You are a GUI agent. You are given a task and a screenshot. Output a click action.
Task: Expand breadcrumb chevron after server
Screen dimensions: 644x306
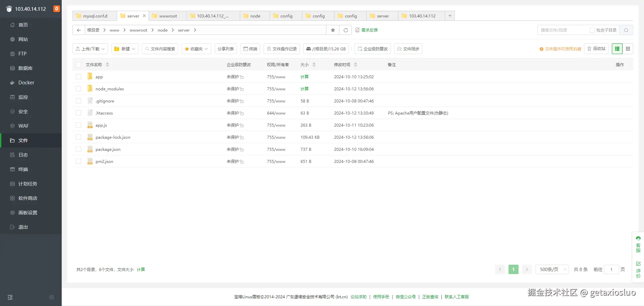tap(195, 30)
